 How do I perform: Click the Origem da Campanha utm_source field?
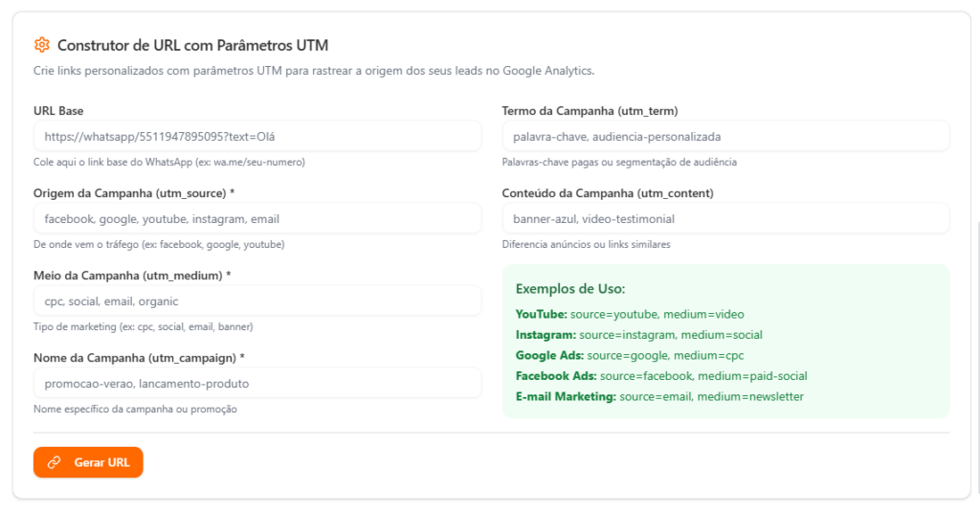(x=256, y=219)
